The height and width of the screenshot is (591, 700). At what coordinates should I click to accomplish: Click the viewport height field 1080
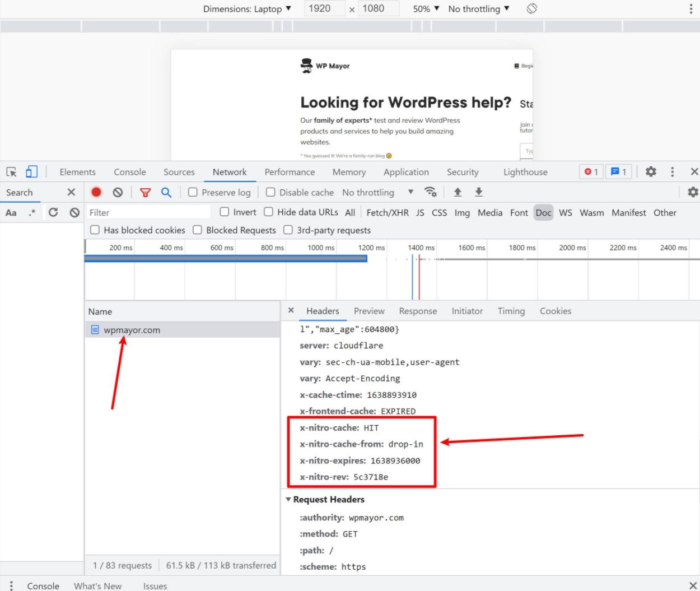pyautogui.click(x=379, y=8)
